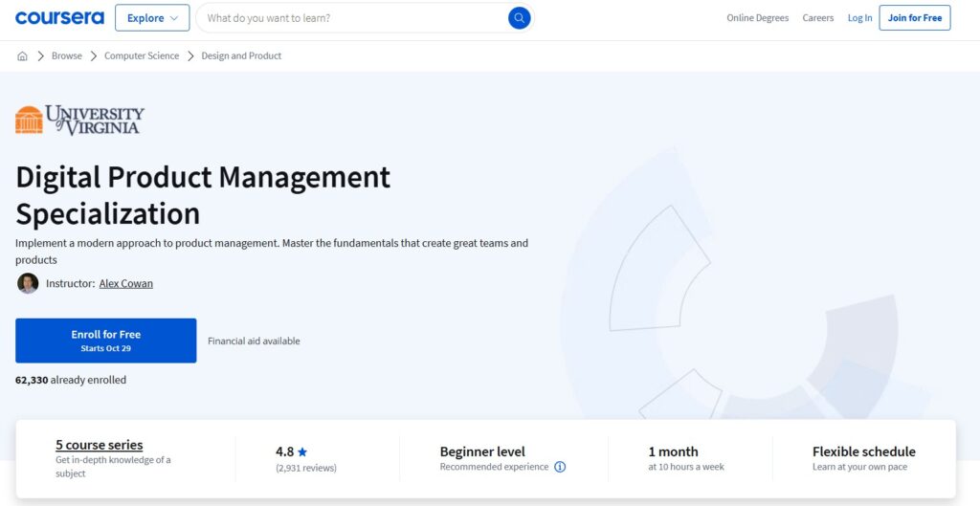980x506 pixels.
Task: Click 'Beginner level' heading
Action: point(482,451)
